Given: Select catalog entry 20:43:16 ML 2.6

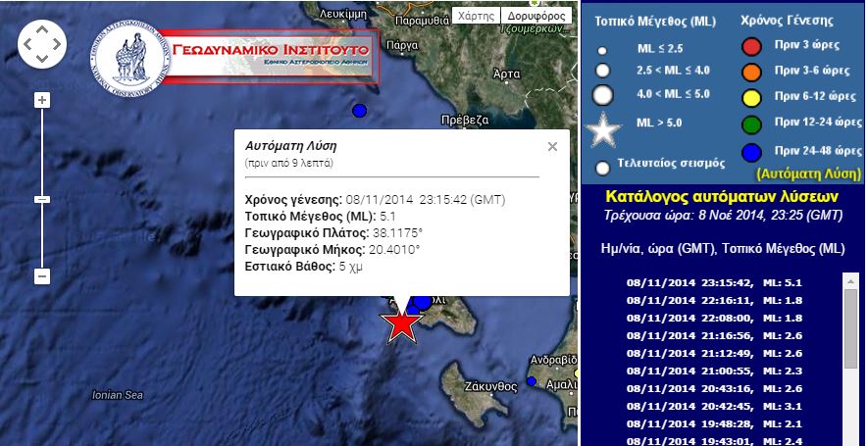Looking at the screenshot, I should (x=714, y=389).
